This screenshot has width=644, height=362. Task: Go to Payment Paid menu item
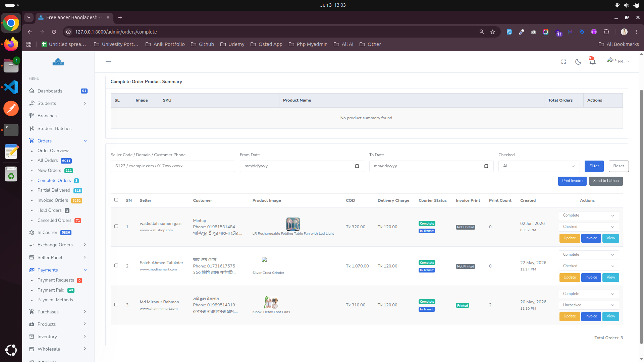pos(51,290)
